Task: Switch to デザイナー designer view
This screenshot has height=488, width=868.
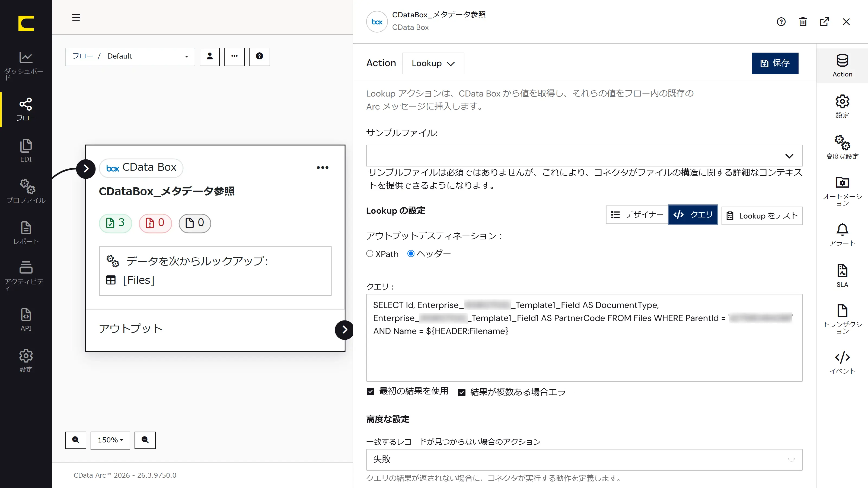Action: (637, 215)
